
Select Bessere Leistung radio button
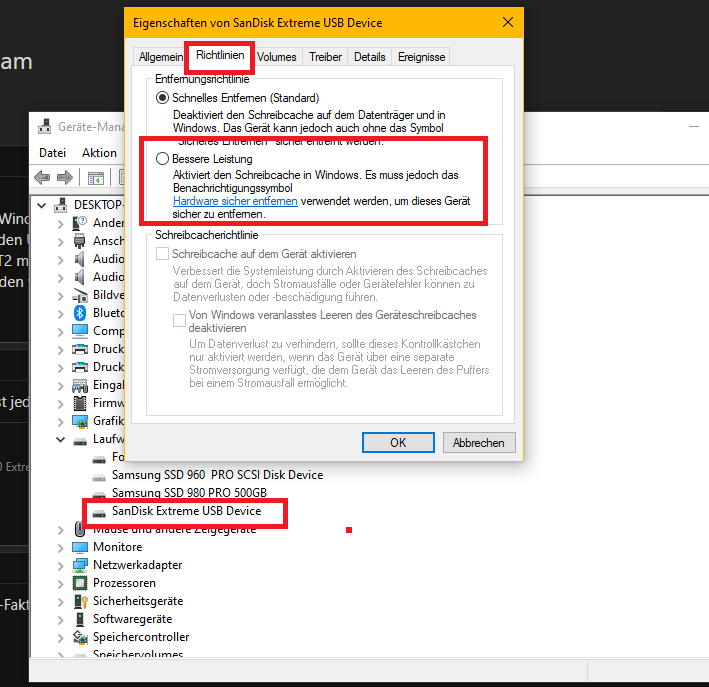tap(162, 159)
